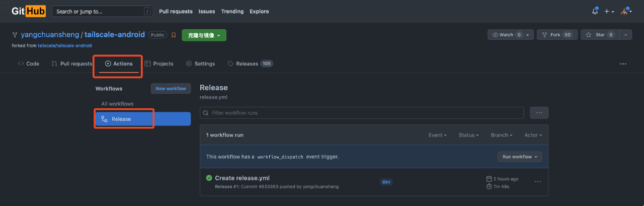The image size is (644, 206).
Task: Expand the Run workflow dropdown
Action: pos(520,157)
